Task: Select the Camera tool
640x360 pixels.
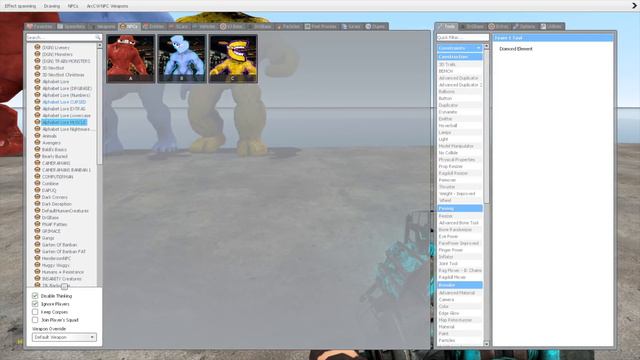Action: [460, 300]
